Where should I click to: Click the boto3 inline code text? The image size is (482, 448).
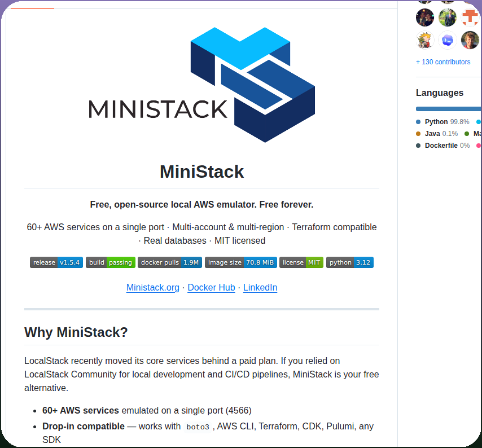(198, 427)
